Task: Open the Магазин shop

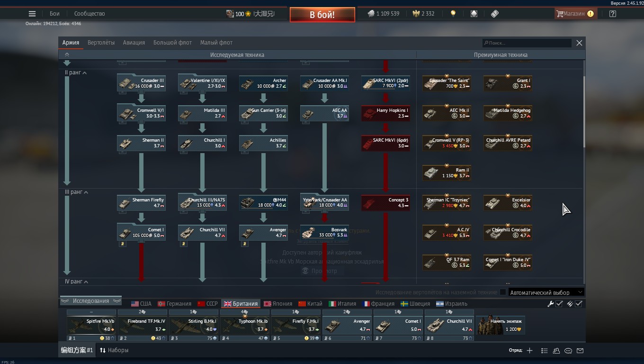Action: click(575, 14)
